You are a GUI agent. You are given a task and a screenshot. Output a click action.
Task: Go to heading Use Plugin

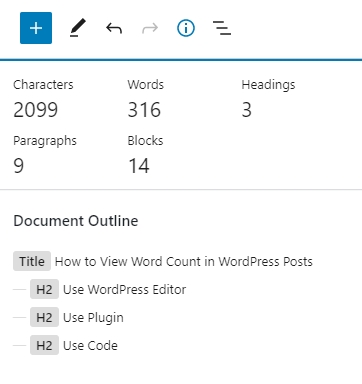(93, 318)
